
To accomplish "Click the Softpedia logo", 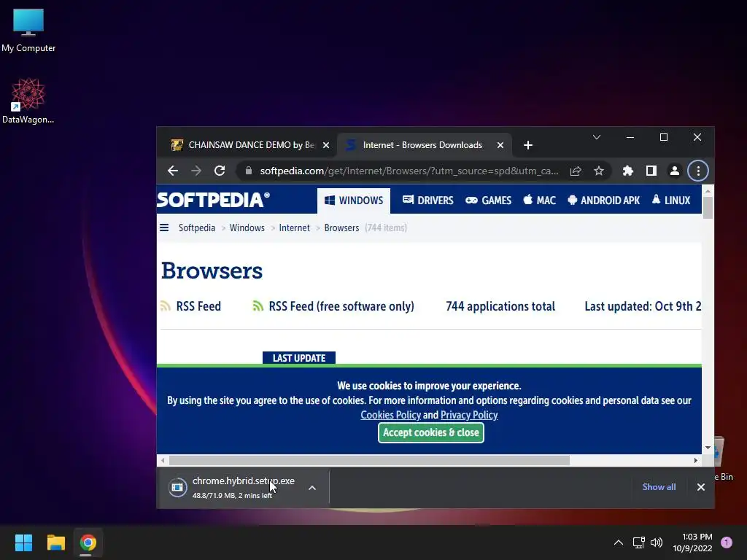I will [213, 200].
